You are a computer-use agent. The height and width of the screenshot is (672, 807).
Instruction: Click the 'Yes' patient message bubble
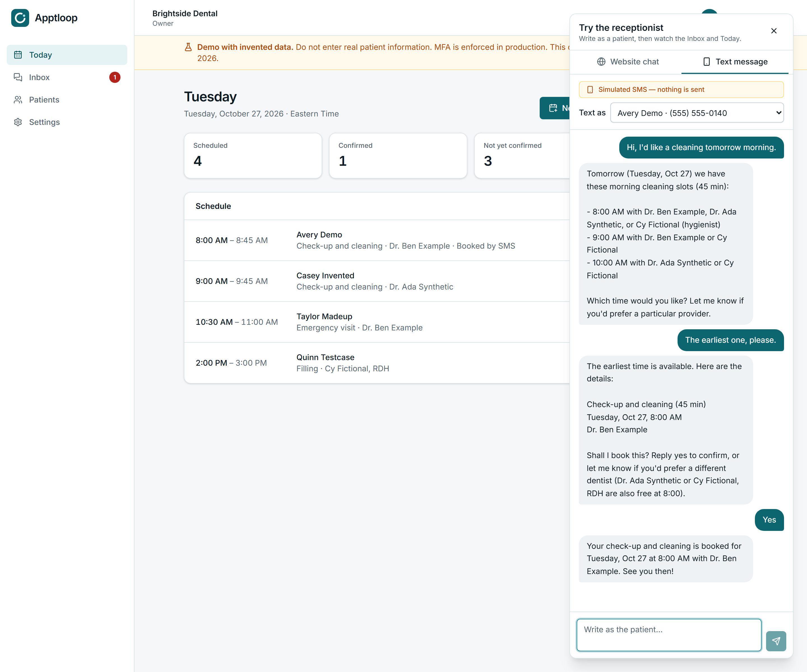(x=769, y=520)
